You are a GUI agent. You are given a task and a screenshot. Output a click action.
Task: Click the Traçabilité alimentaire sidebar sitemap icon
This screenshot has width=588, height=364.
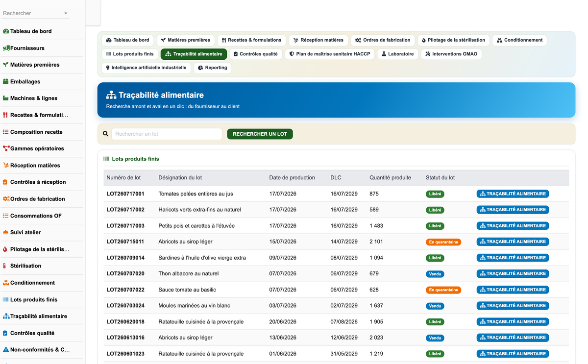point(6,316)
